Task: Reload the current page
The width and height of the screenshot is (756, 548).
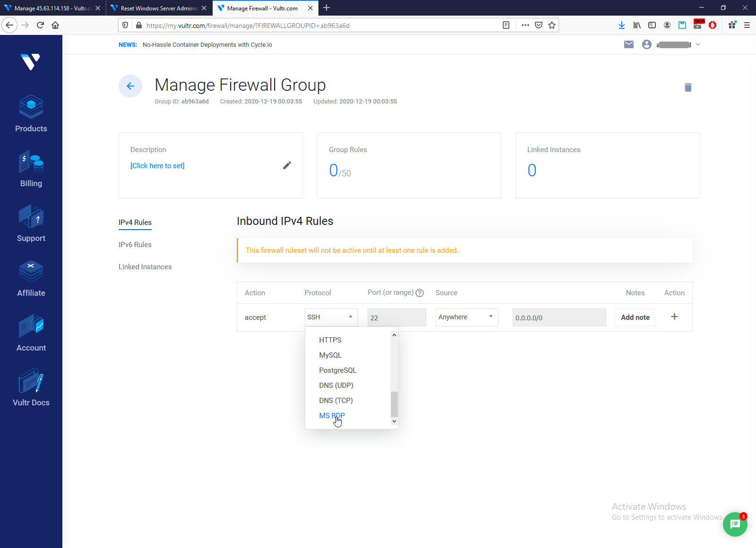Action: (40, 25)
